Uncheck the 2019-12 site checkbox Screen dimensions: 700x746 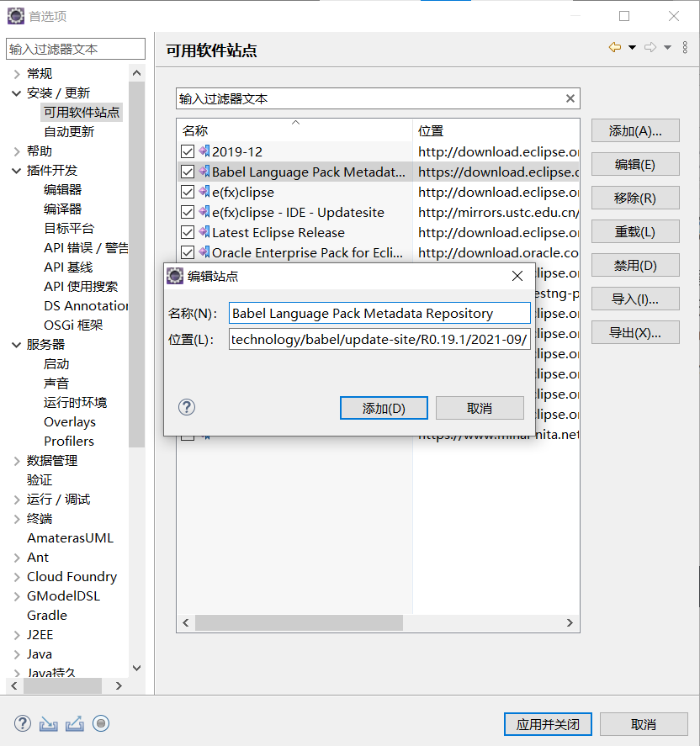coord(188,151)
